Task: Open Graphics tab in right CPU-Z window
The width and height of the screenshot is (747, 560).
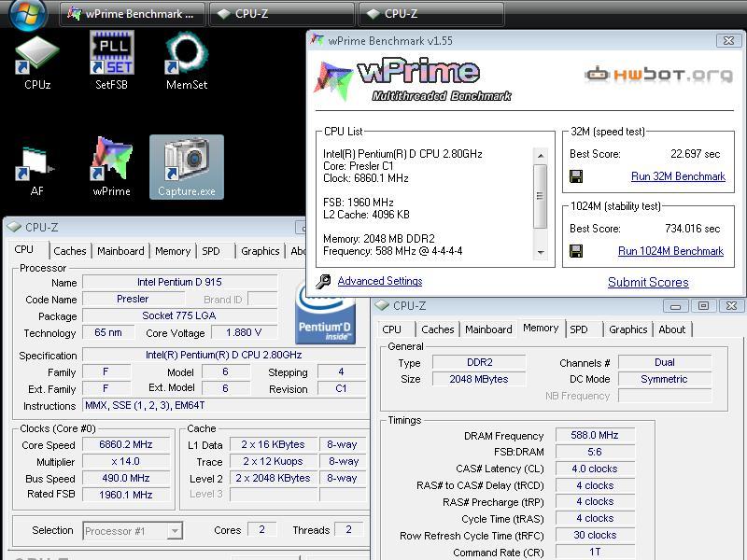Action: [x=627, y=329]
